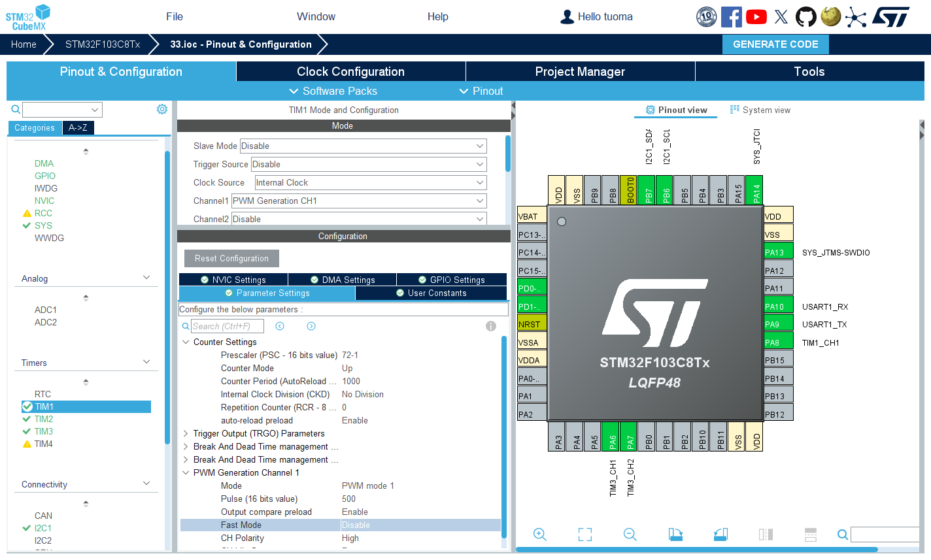The image size is (931, 560).
Task: Go to next parameter search result
Action: [311, 326]
